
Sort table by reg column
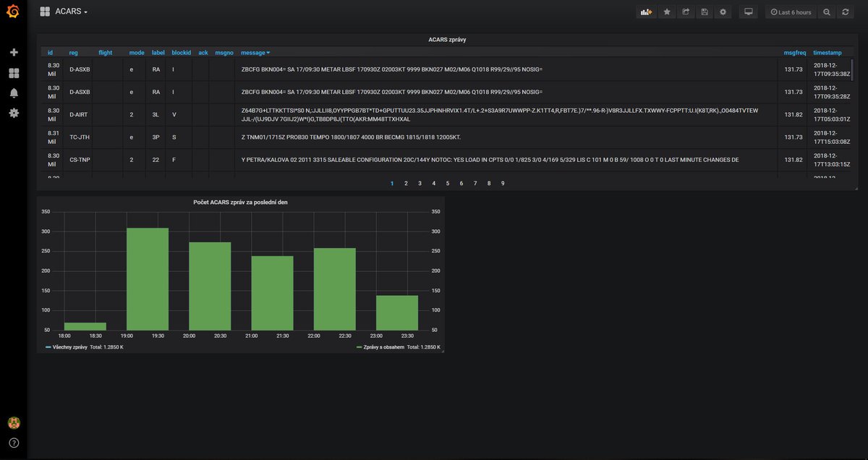pos(74,53)
